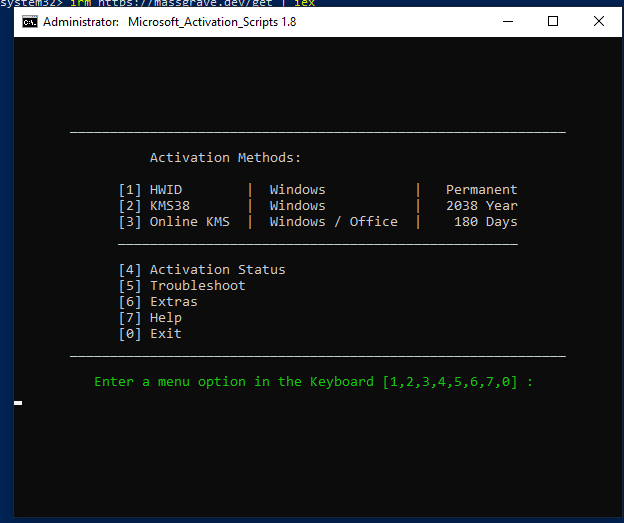Click the 'Activation Methods:' heading
624x523 pixels.
(x=225, y=158)
